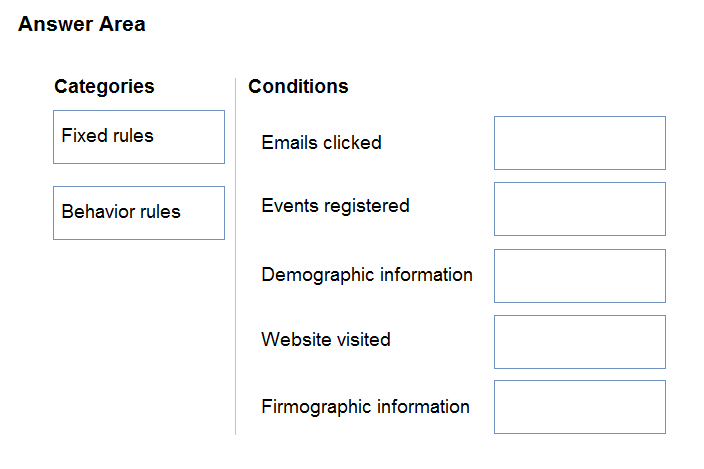704x469 pixels.
Task: Select the Behavior rules category box
Action: coord(139,213)
